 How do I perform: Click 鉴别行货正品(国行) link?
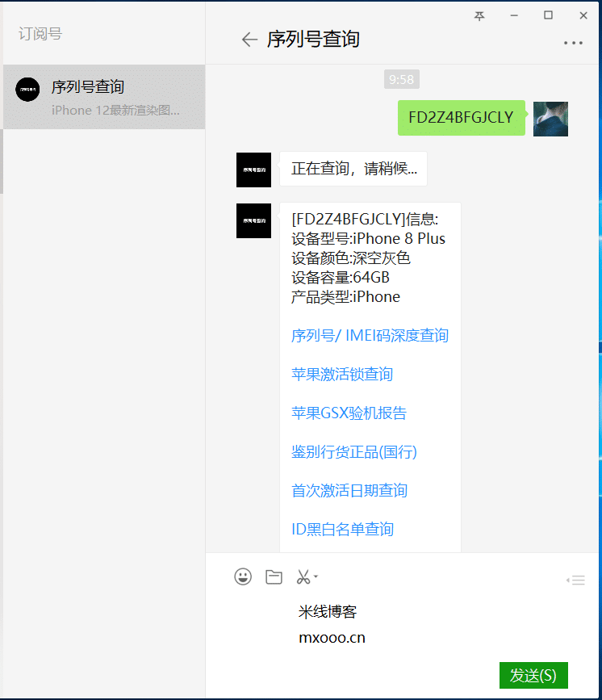(353, 452)
